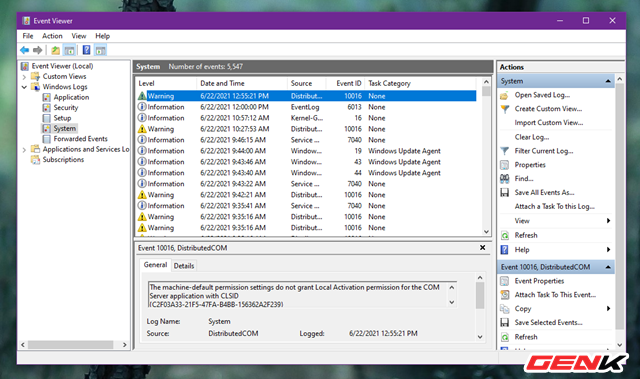Click the Forward arrow toolbar icon
Screen dimensions: 640x379
(38, 50)
